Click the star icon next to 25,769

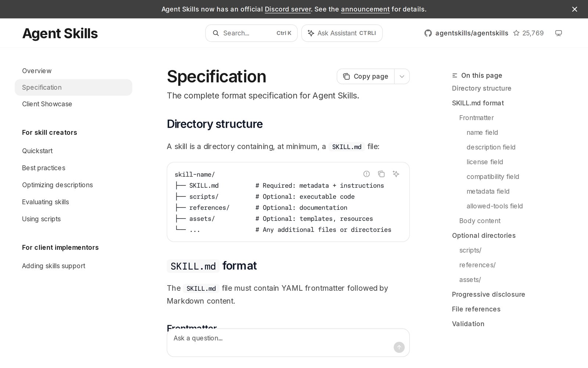click(x=516, y=33)
